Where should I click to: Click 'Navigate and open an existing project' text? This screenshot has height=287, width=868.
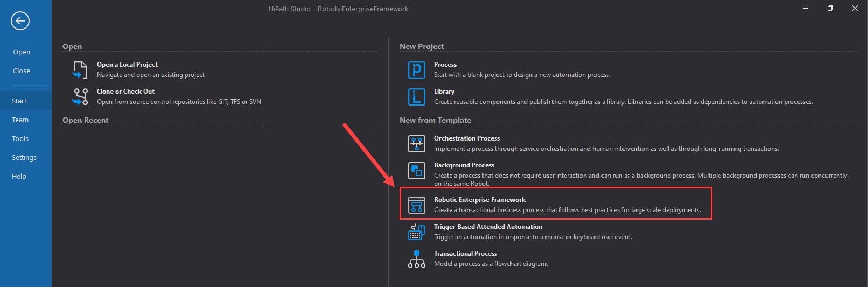point(151,75)
